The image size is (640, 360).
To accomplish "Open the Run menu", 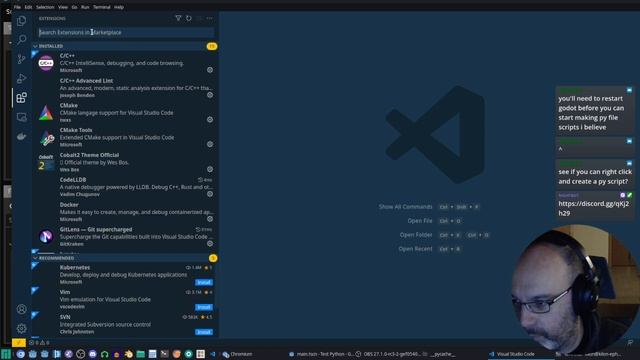I will (x=85, y=7).
